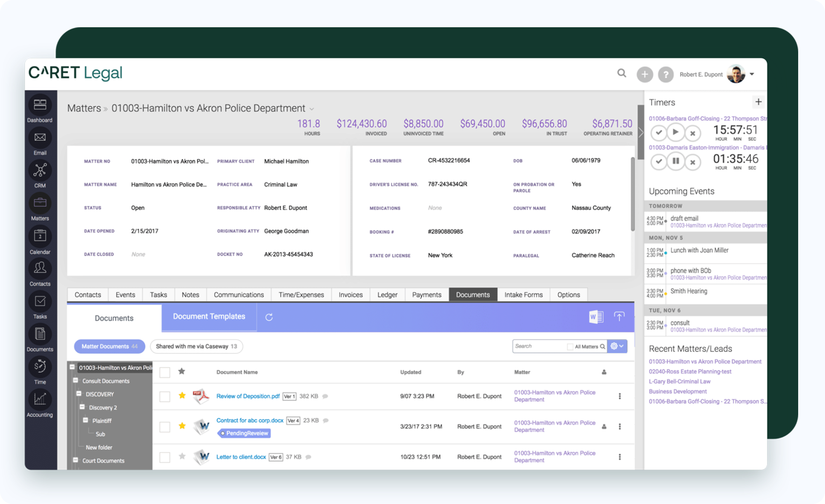The image size is (825, 504).
Task: Switch to the Intake Forms tab
Action: click(523, 295)
